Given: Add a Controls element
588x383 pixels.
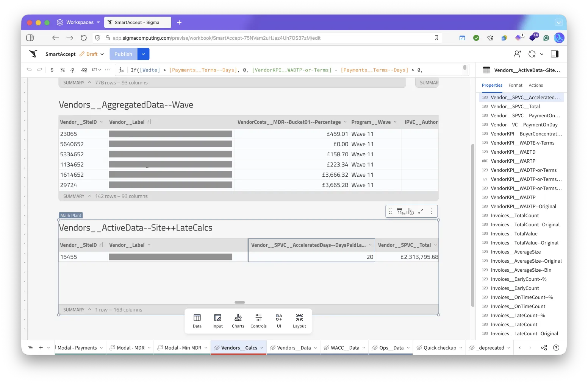Looking at the screenshot, I should tap(258, 321).
